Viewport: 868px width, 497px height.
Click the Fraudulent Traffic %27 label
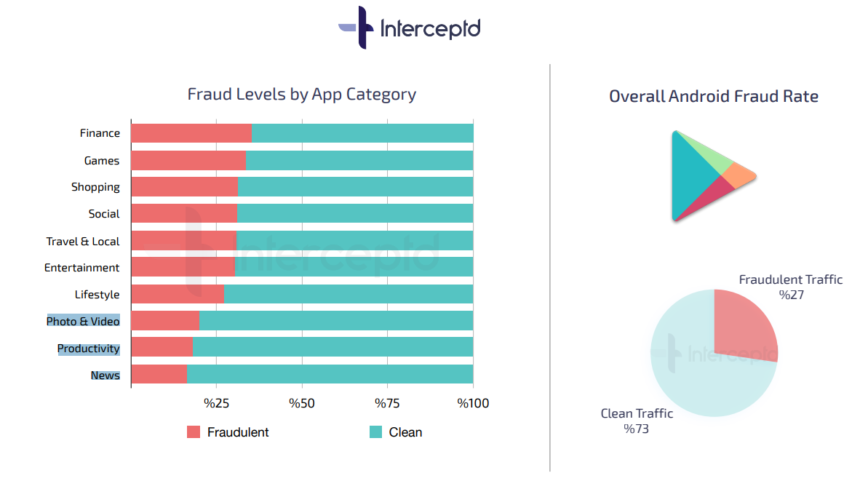click(790, 287)
